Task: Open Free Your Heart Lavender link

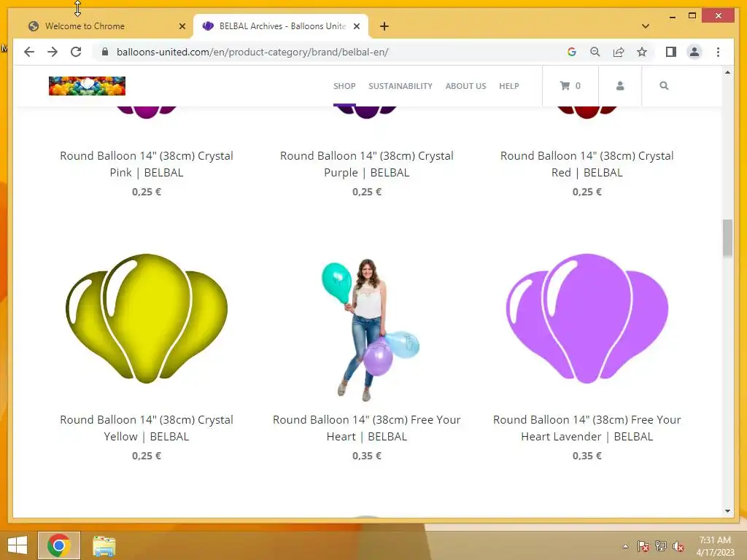Action: pyautogui.click(x=587, y=427)
